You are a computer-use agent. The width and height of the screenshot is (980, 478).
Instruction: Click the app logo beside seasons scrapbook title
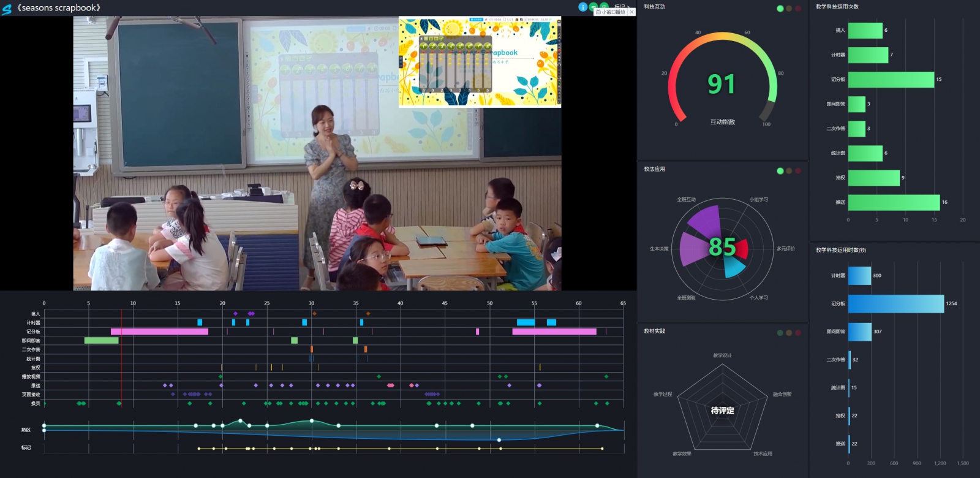pyautogui.click(x=7, y=9)
